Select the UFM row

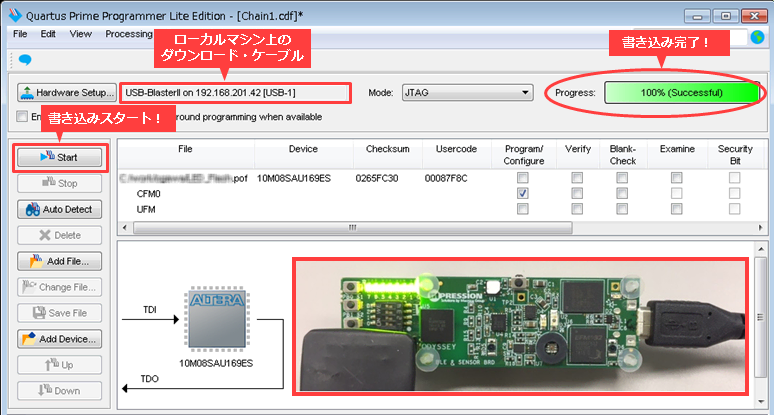pyautogui.click(x=442, y=209)
